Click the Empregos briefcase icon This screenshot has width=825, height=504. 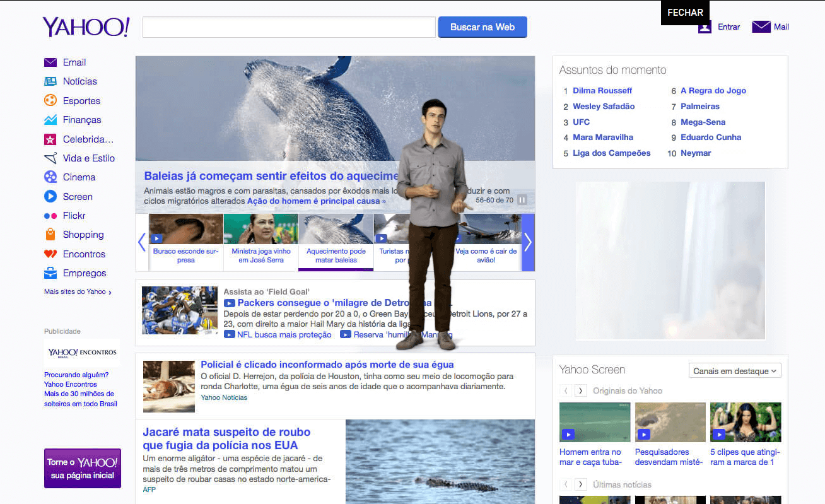[50, 273]
